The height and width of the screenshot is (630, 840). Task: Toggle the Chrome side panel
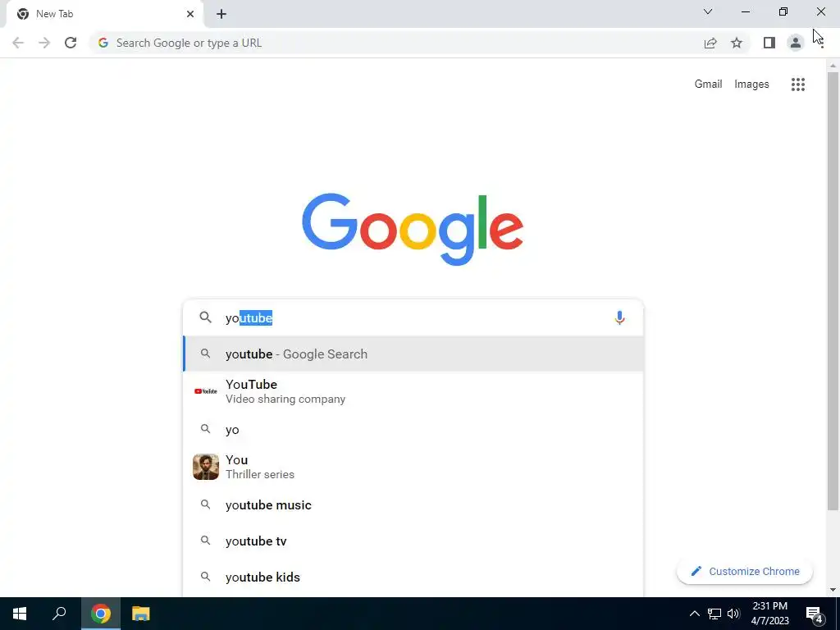tap(769, 43)
